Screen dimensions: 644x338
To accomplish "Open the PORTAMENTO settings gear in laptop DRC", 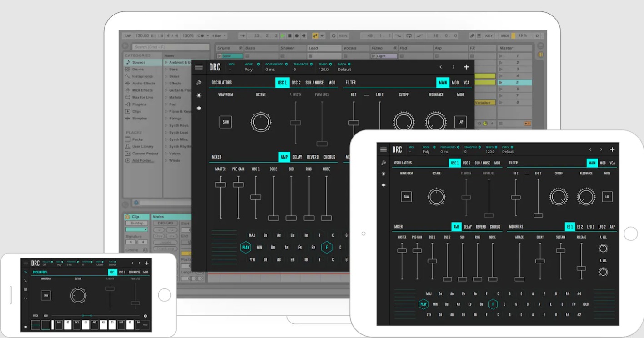I will pos(287,64).
